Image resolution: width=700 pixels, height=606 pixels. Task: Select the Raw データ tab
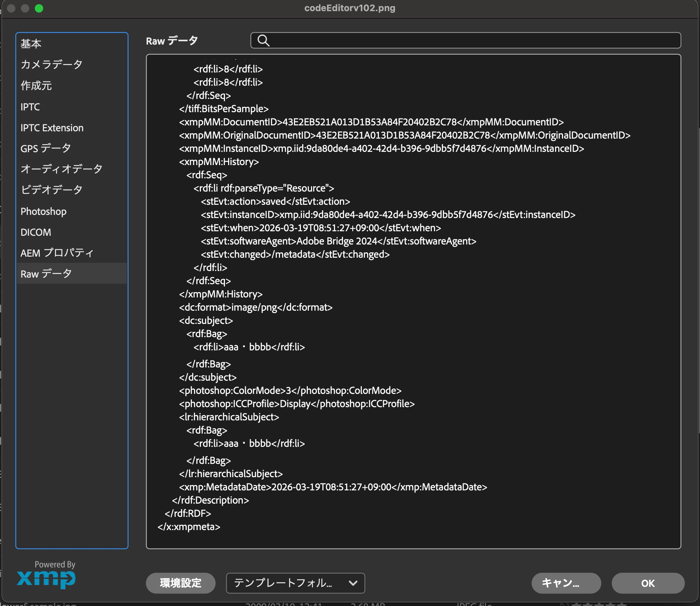pos(46,274)
